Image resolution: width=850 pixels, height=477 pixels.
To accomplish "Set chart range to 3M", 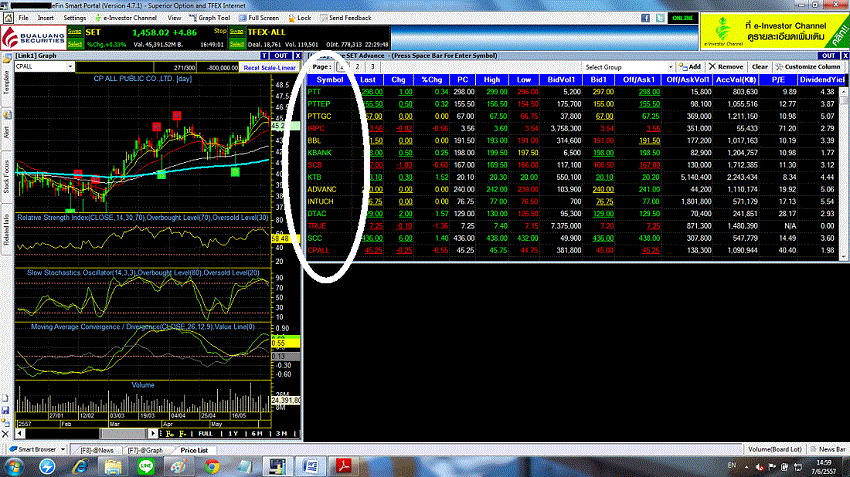I will pyautogui.click(x=281, y=434).
